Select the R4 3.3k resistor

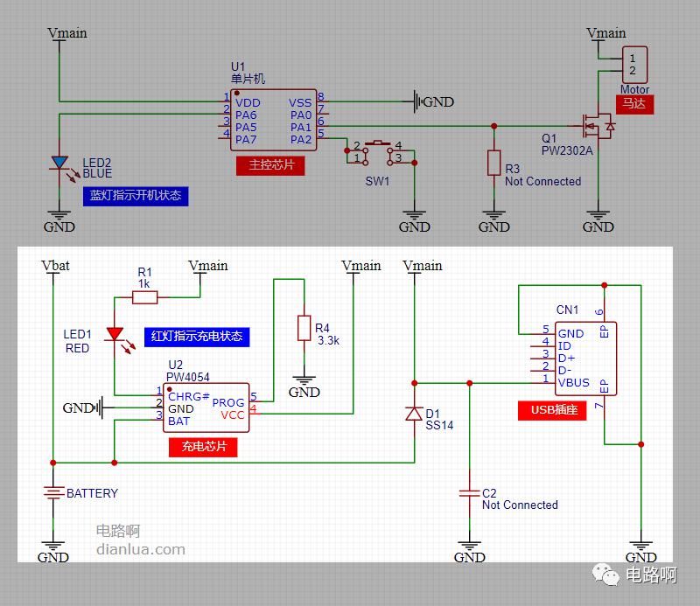coord(304,330)
